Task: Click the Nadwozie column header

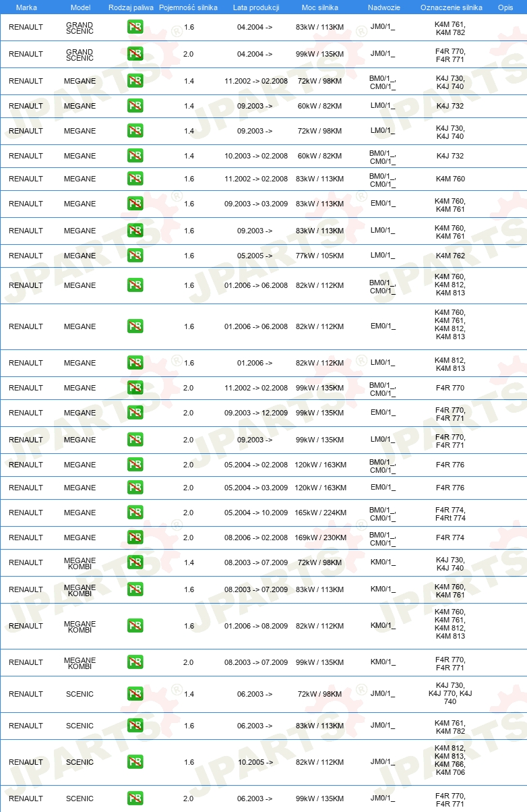Action: (383, 7)
